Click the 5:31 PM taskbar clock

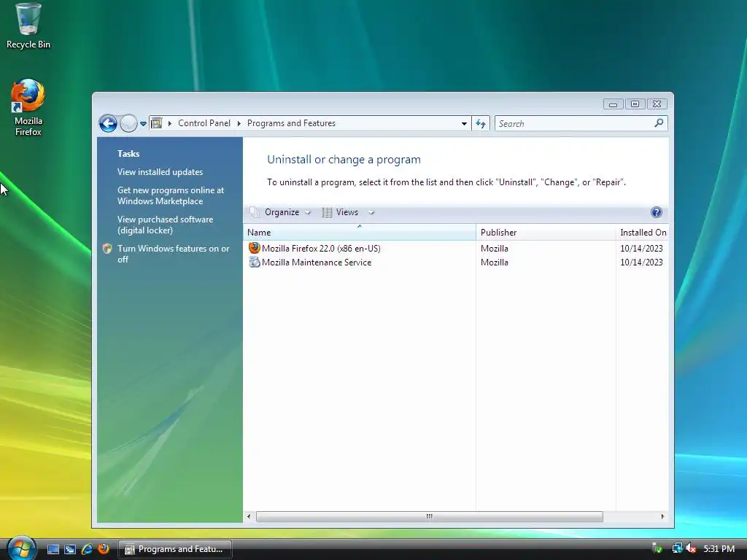pyautogui.click(x=719, y=549)
